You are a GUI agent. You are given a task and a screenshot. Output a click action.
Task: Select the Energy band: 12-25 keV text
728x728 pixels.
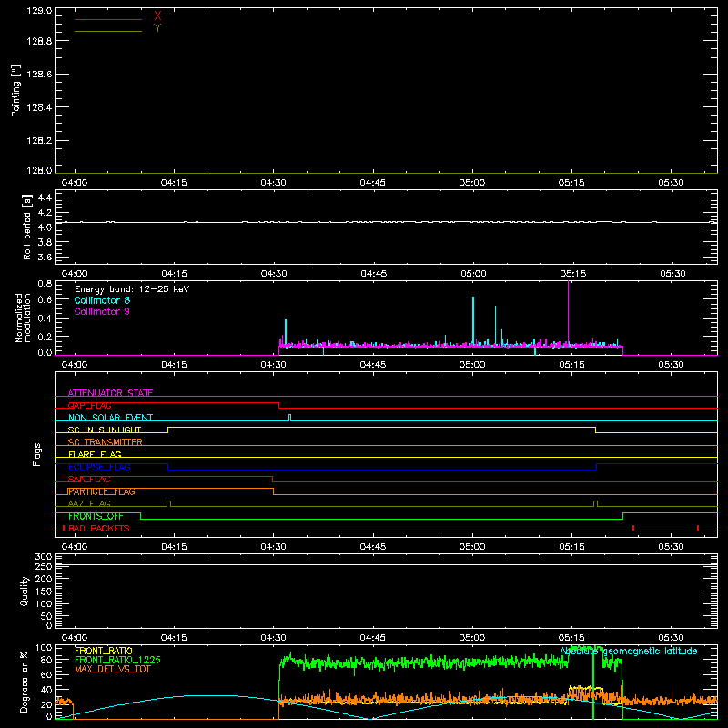pyautogui.click(x=132, y=289)
